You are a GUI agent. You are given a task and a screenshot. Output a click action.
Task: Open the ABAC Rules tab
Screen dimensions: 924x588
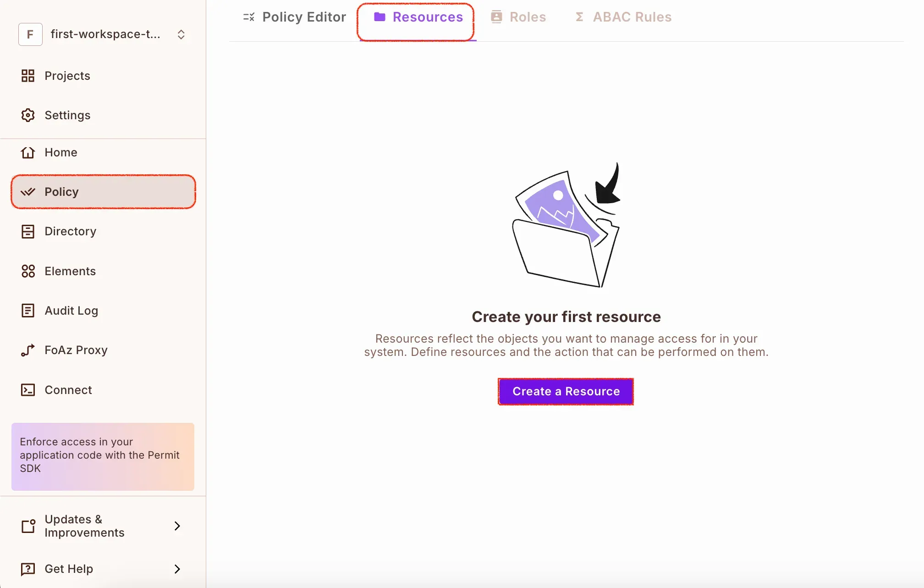tap(623, 17)
